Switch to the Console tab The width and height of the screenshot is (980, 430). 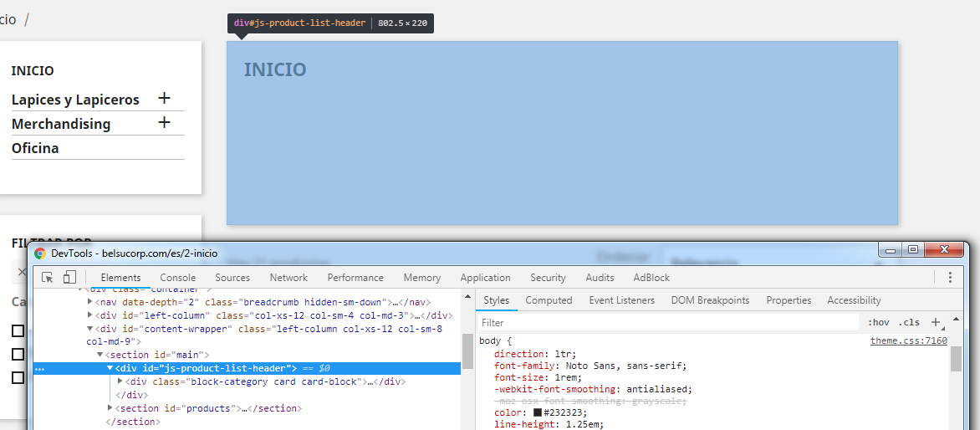pyautogui.click(x=177, y=278)
